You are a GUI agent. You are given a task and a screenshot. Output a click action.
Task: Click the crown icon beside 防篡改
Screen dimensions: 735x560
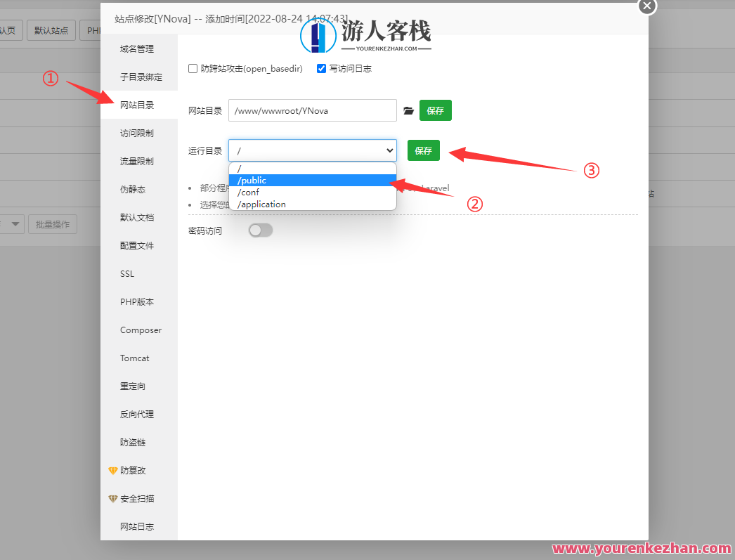(113, 470)
